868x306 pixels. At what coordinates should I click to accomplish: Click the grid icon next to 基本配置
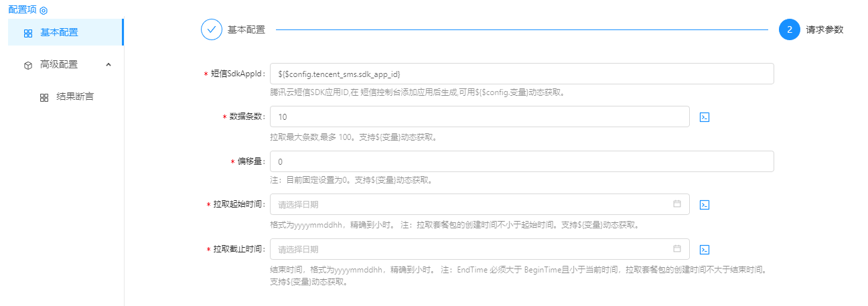pos(28,33)
